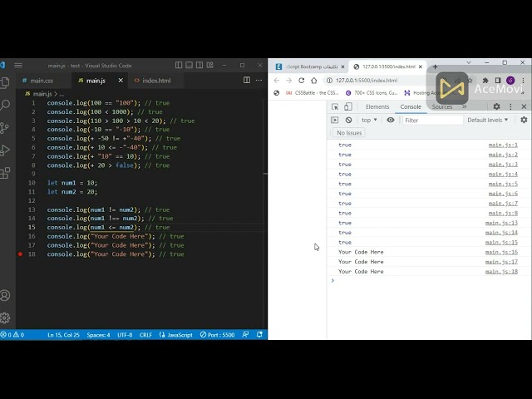Open the Console settings gear
Viewport: 532px width, 399px height.
[524, 120]
